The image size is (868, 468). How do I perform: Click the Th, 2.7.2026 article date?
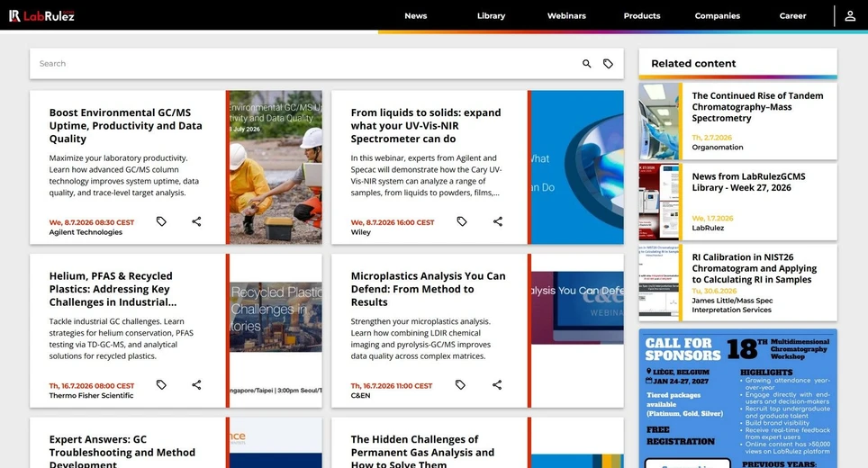point(711,137)
